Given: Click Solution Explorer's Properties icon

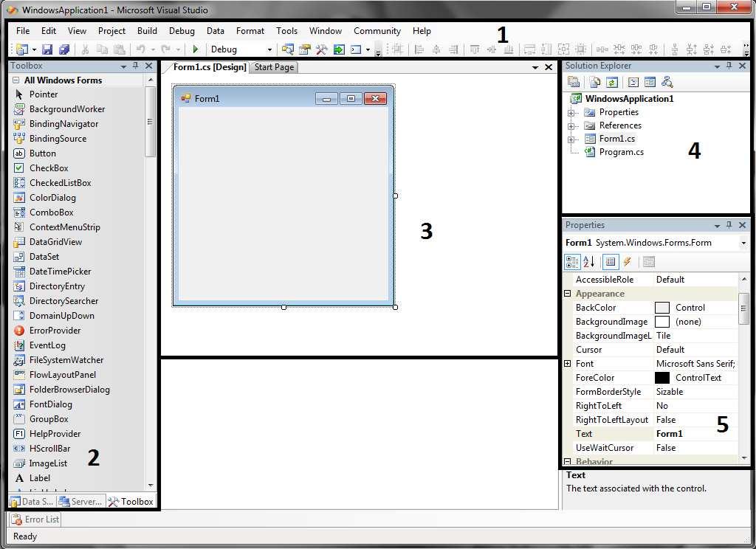Looking at the screenshot, I should 574,82.
